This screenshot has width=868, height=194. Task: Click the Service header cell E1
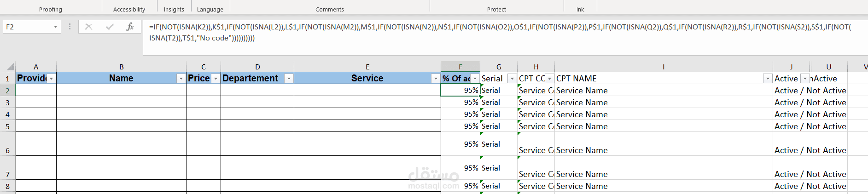[367, 78]
